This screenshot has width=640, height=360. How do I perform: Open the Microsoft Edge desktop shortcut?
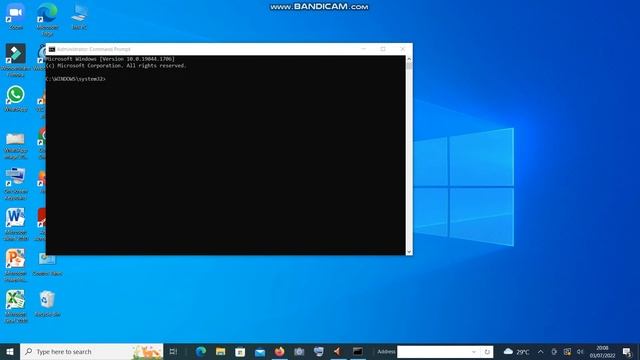47,19
